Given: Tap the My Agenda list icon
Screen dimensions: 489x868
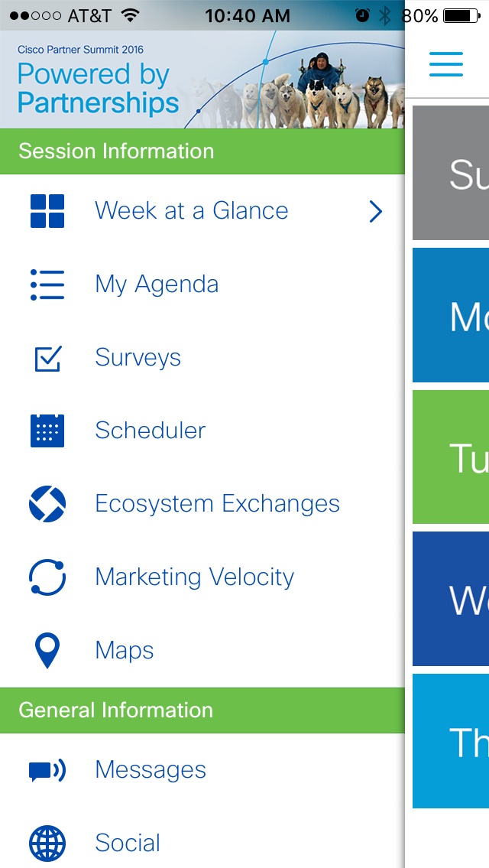Looking at the screenshot, I should pos(47,284).
